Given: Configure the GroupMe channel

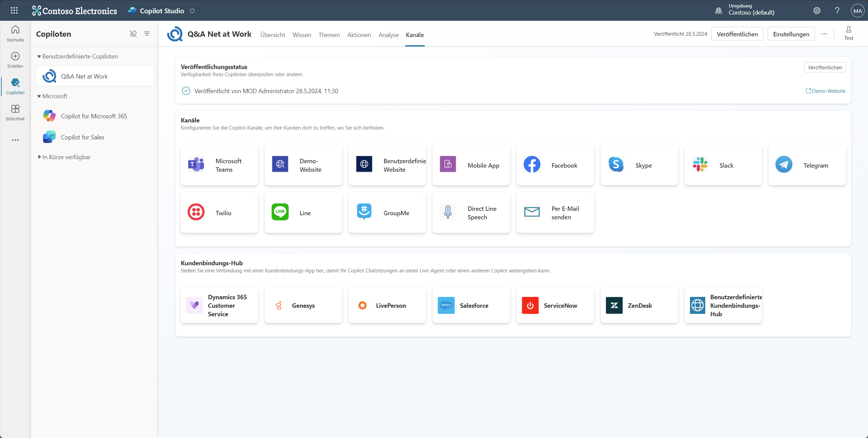Looking at the screenshot, I should point(387,213).
